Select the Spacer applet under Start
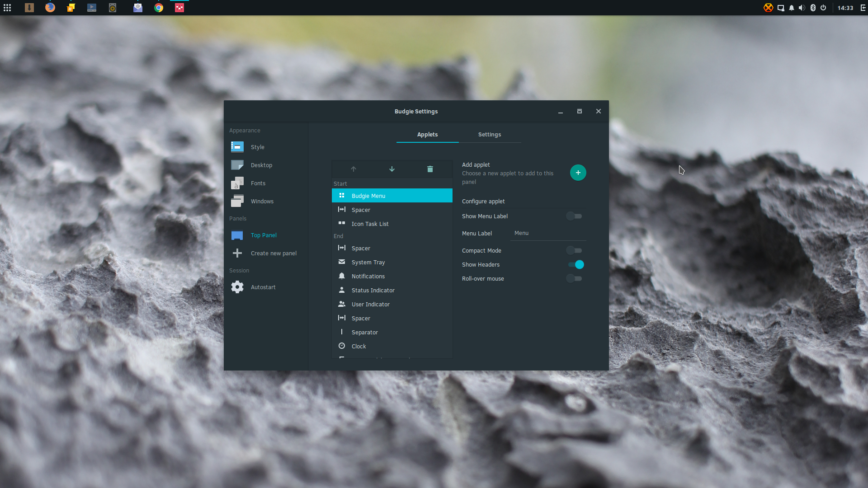 (x=392, y=210)
